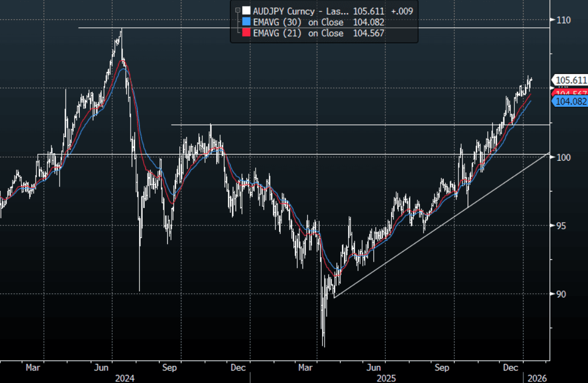
Task: Click the red 104.567 axis price tag
Action: [x=571, y=93]
